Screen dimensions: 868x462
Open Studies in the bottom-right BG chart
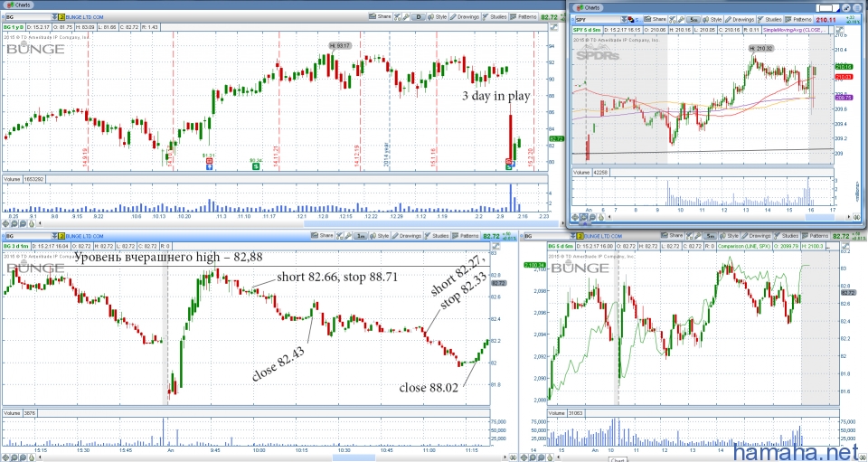coord(786,235)
